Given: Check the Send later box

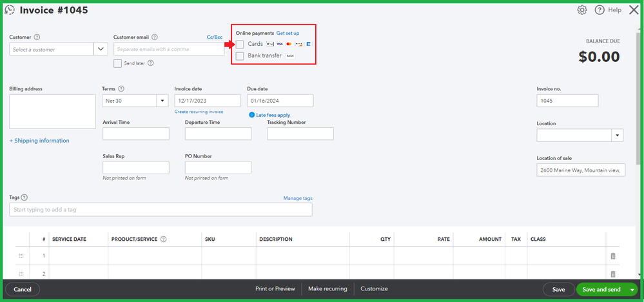Looking at the screenshot, I should (x=117, y=63).
